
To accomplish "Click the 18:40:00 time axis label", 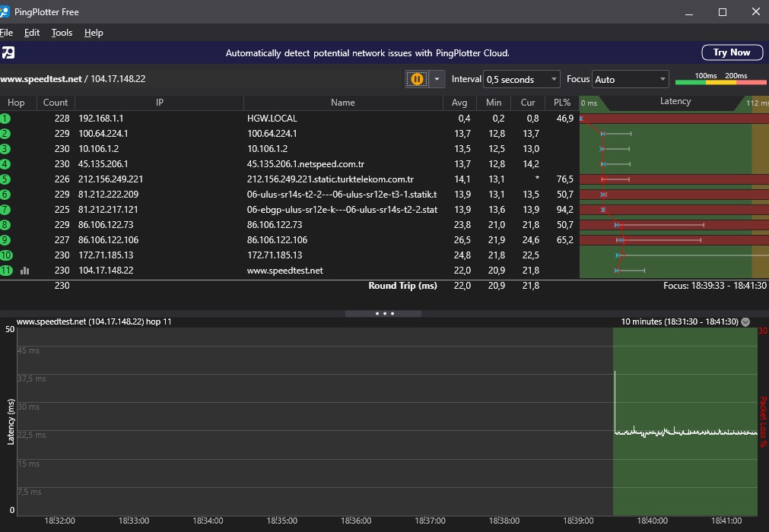I will point(652,521).
